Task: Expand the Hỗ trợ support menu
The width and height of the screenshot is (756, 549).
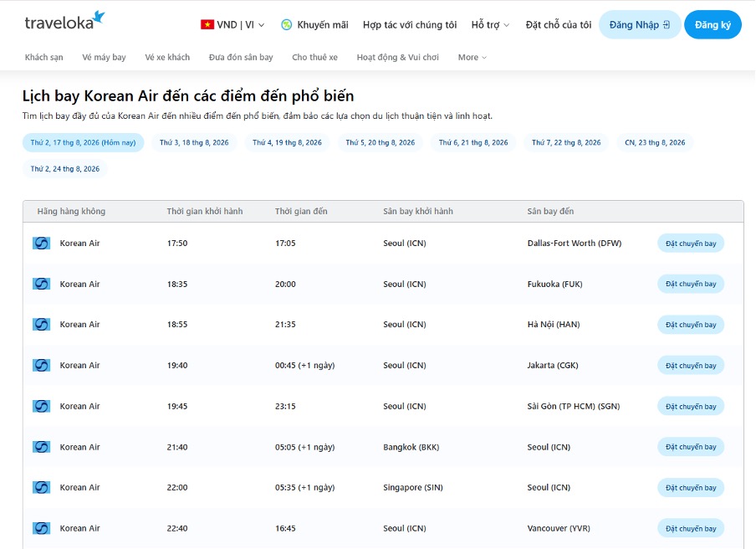Action: pyautogui.click(x=490, y=24)
